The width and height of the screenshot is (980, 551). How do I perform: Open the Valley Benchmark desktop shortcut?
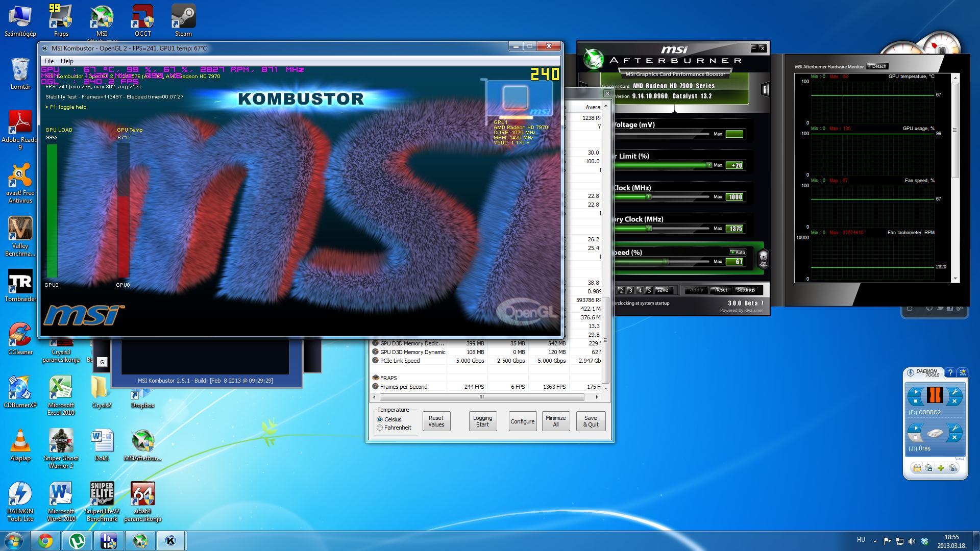[x=20, y=229]
